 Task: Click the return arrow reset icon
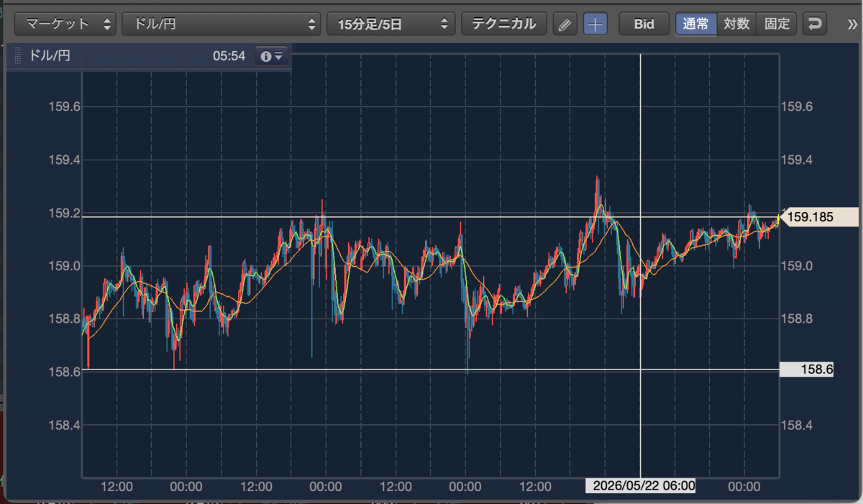click(814, 24)
